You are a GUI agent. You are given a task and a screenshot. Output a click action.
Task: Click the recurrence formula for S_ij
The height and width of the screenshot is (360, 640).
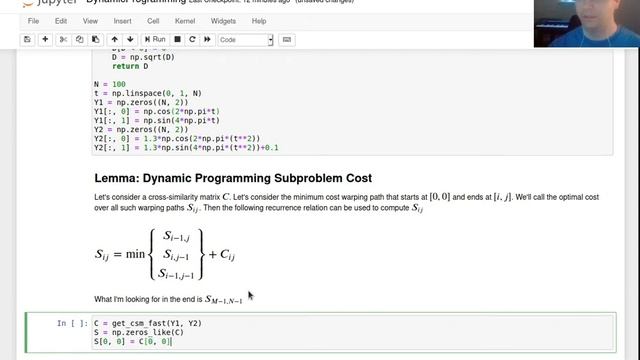165,254
